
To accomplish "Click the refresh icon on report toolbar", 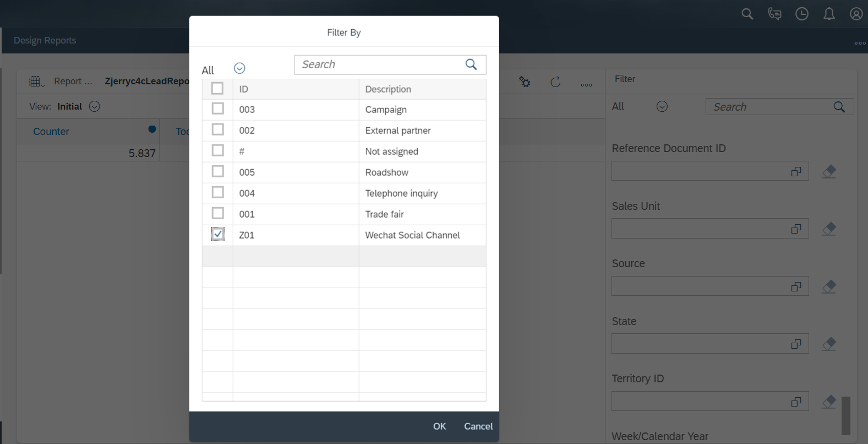I will point(555,82).
